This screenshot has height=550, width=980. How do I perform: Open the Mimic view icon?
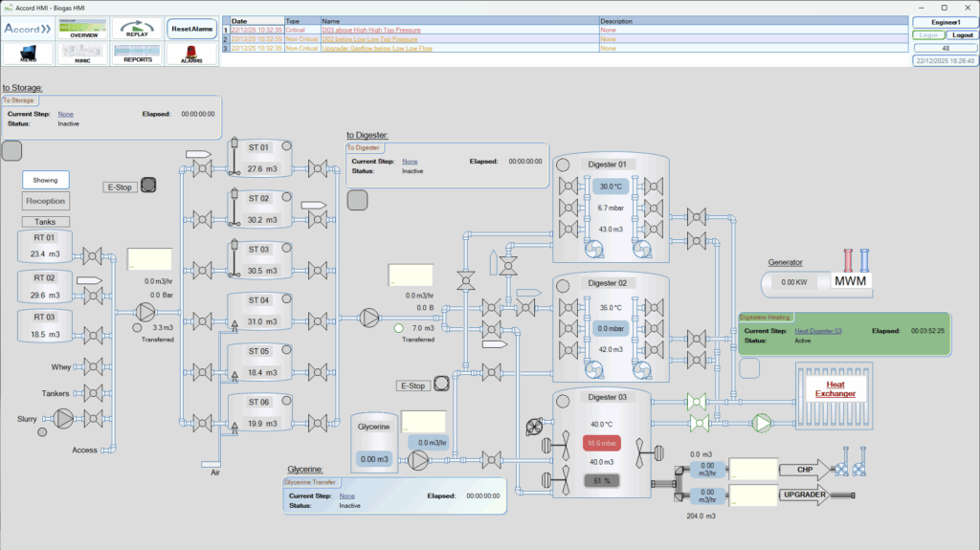(x=82, y=54)
